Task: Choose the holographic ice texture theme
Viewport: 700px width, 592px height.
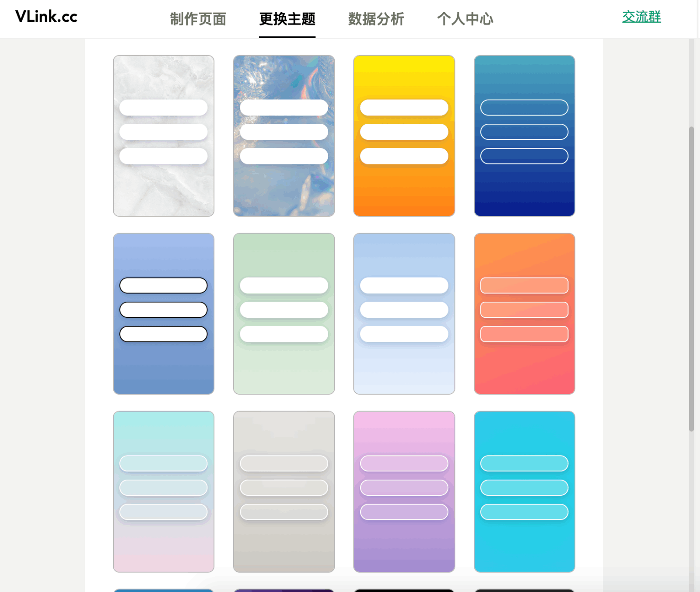Action: [x=284, y=136]
